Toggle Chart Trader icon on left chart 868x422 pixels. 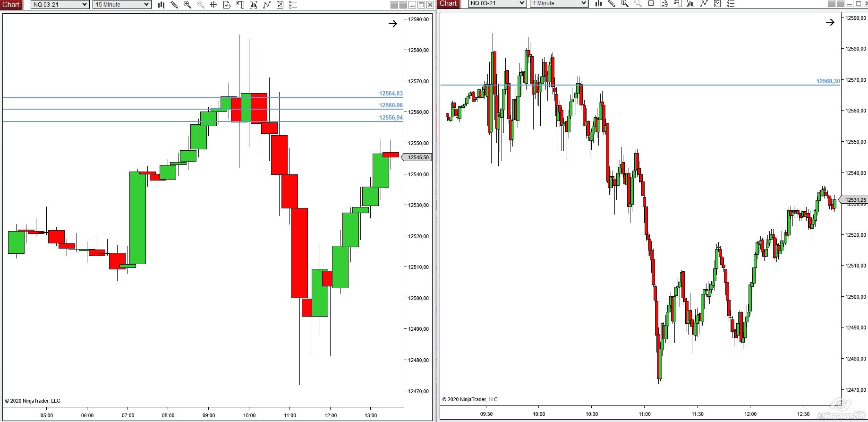(240, 5)
